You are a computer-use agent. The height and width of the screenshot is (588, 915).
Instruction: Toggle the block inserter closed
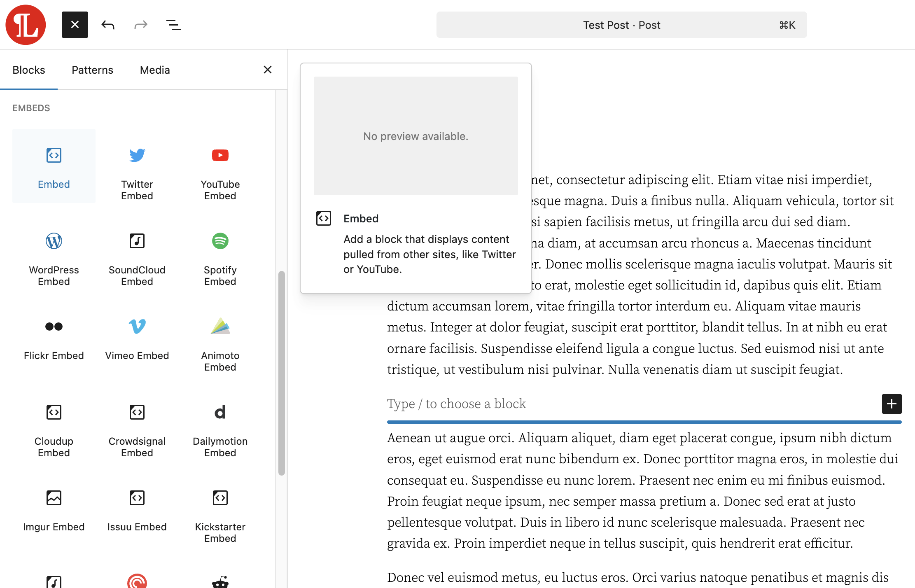(x=75, y=25)
